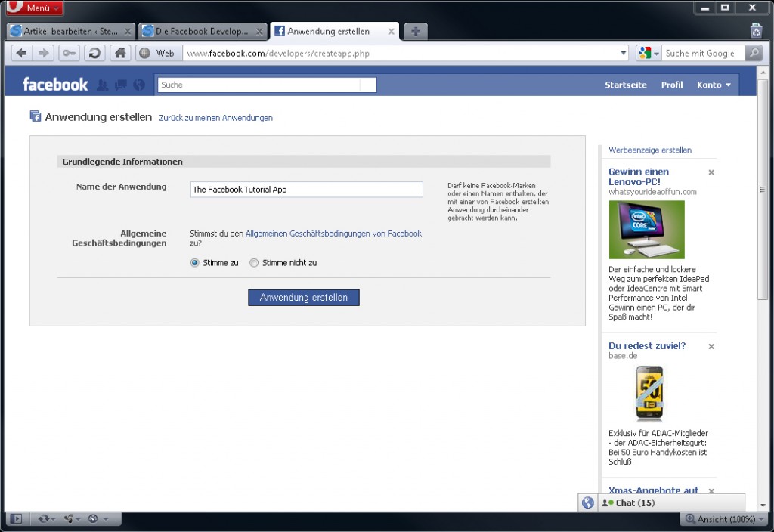Image resolution: width=774 pixels, height=532 pixels.
Task: Go to Startseite
Action: 625,85
